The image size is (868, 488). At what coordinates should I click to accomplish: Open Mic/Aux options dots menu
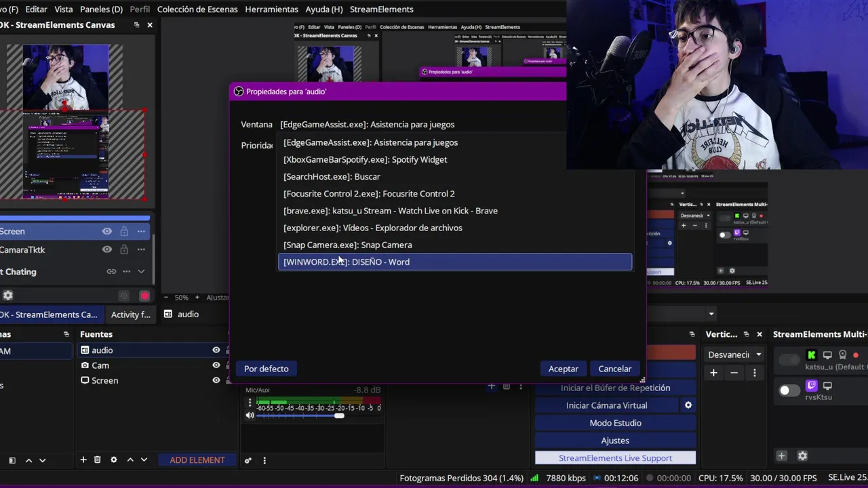(250, 403)
